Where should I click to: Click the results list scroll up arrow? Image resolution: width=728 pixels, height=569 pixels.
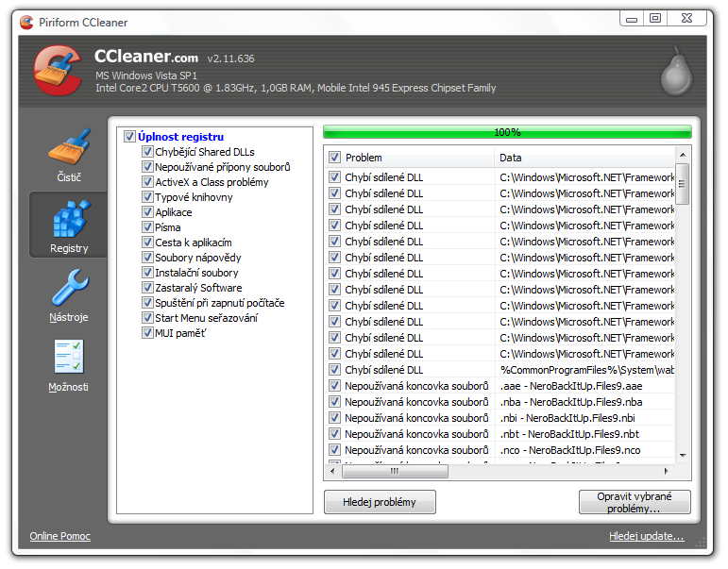point(683,155)
